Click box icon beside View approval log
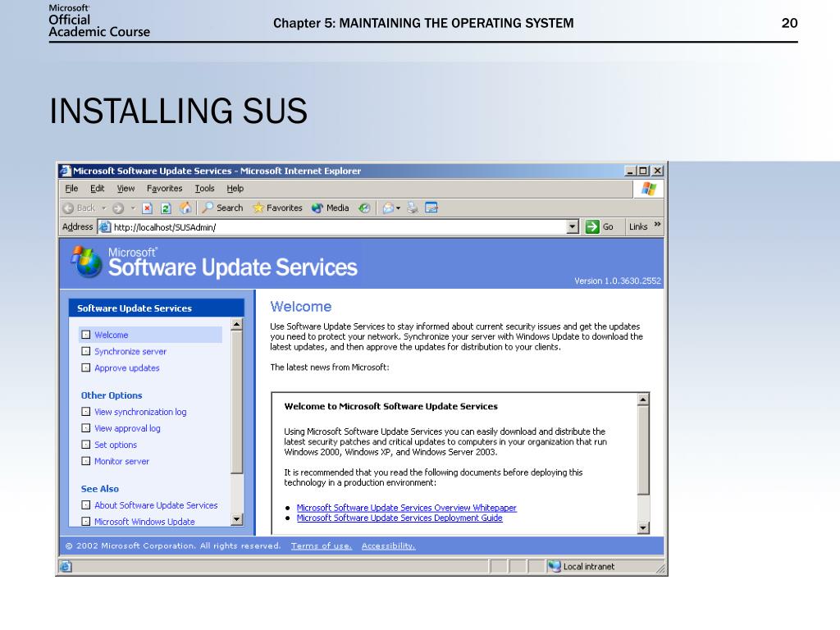The image size is (840, 630). [x=85, y=428]
